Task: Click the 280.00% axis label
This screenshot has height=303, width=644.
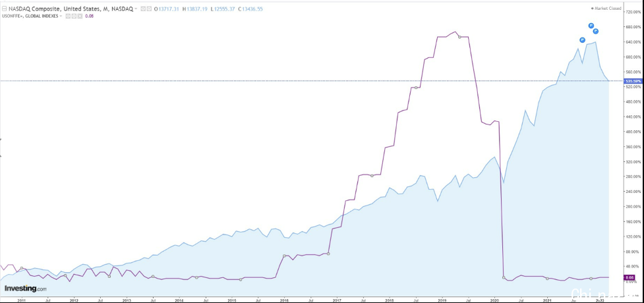Action: click(634, 177)
